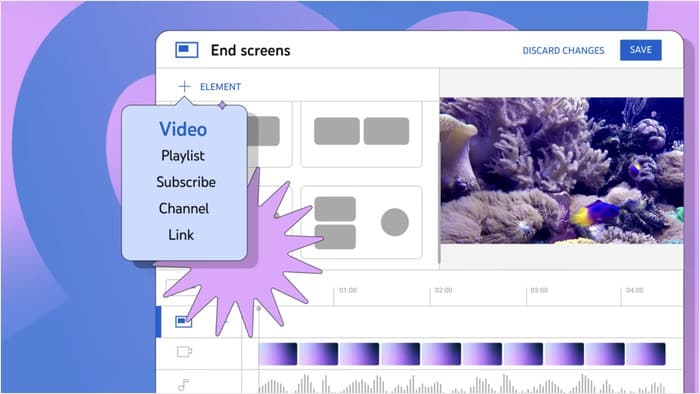This screenshot has height=394, width=700.
Task: Click the audio waveform track
Action: (462, 384)
